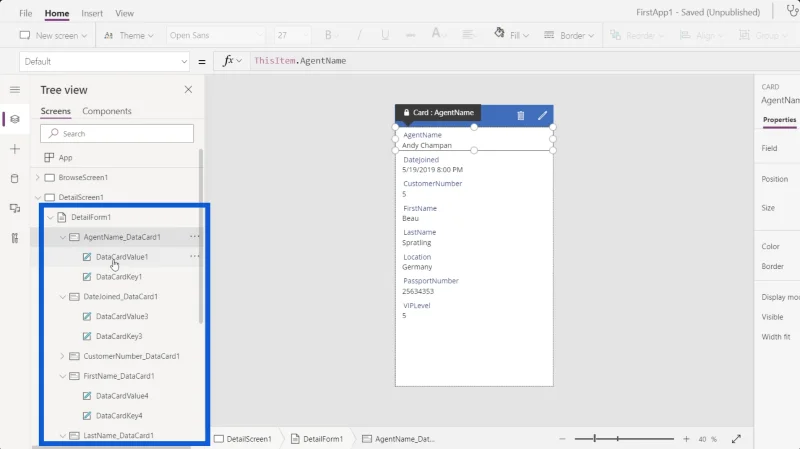800x449 pixels.
Task: Open the text alignment button
Action: pyautogui.click(x=467, y=35)
